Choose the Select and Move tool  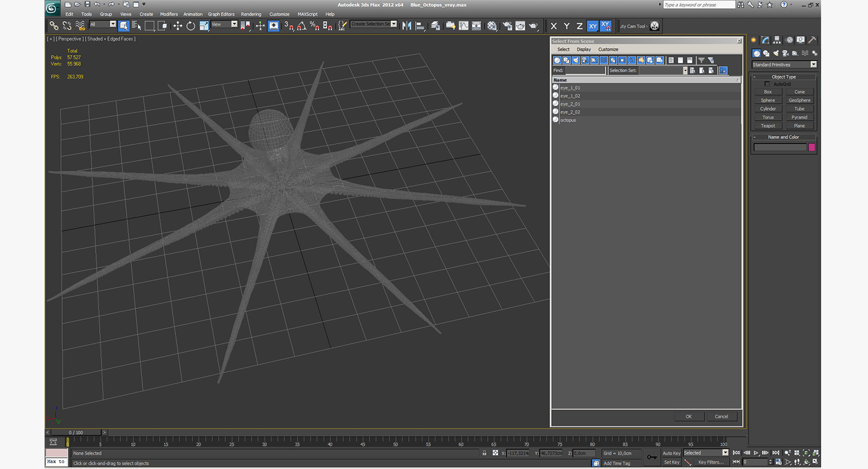(x=178, y=26)
